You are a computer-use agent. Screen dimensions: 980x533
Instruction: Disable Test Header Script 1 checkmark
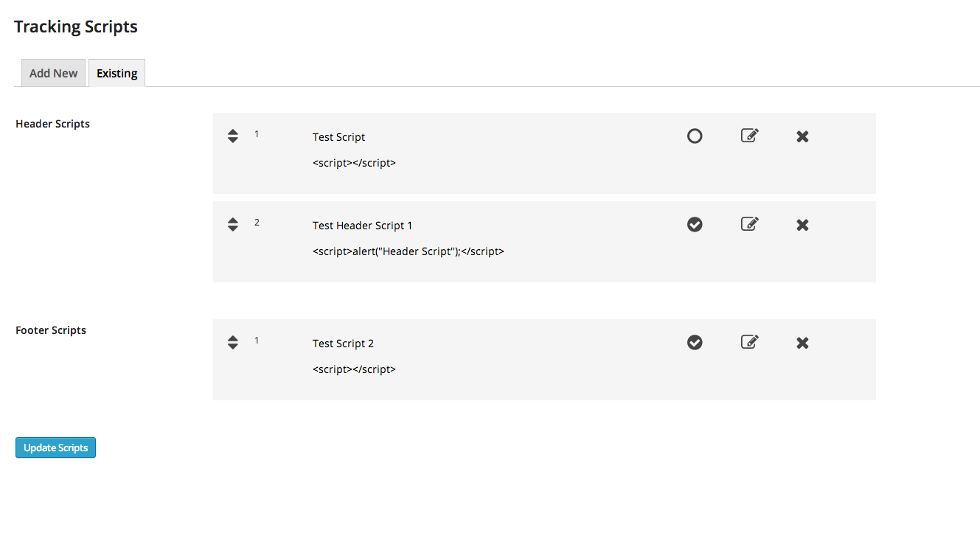(695, 224)
